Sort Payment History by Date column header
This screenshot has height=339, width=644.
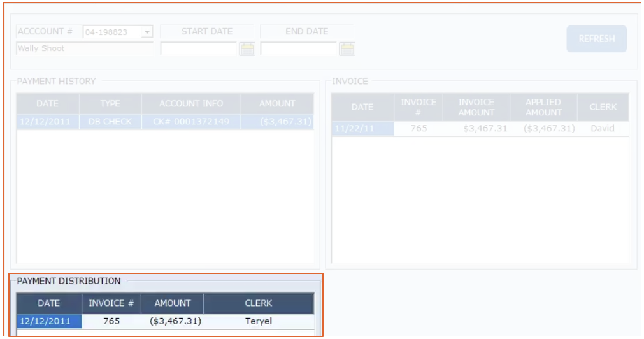click(x=47, y=104)
